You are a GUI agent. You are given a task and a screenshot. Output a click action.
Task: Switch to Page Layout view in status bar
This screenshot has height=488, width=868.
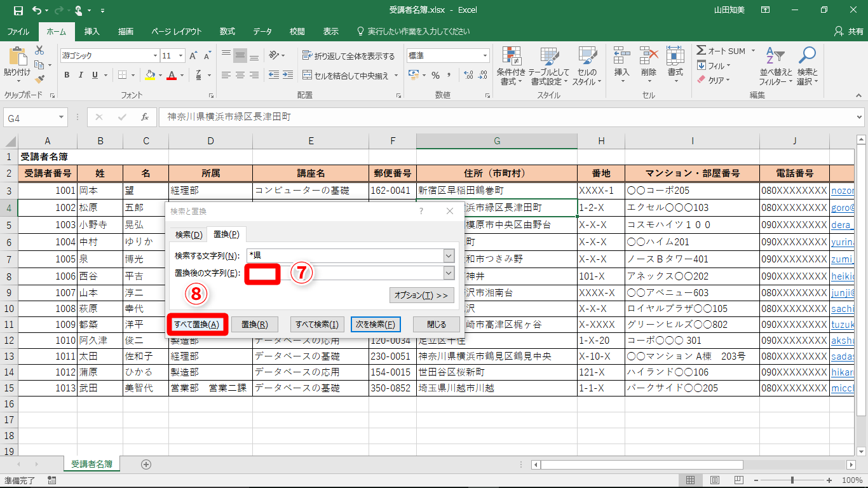point(715,480)
